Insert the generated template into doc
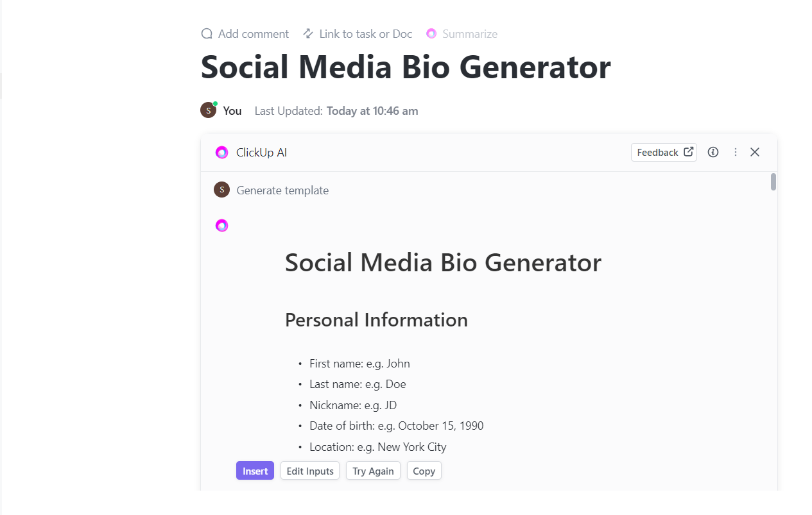This screenshot has height=515, width=812. tap(255, 471)
